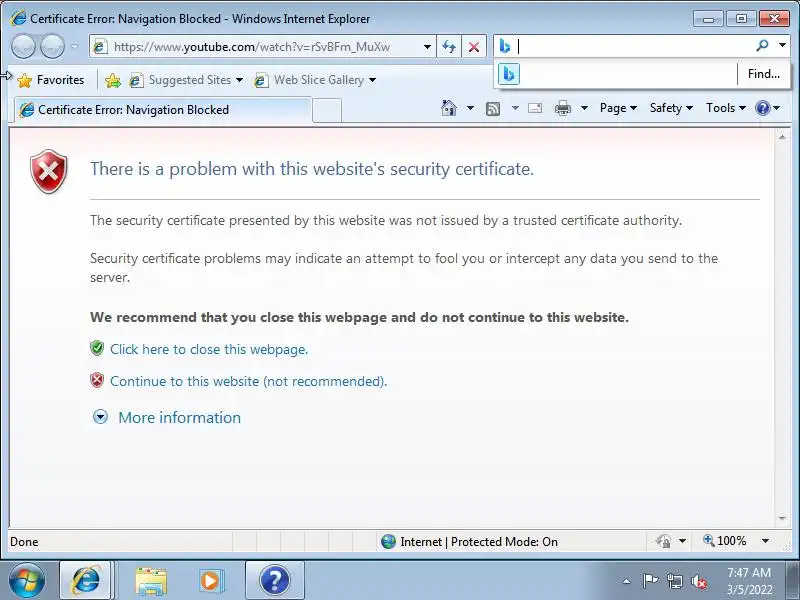Viewport: 800px width, 600px height.
Task: Select the Bing provider icon in suggestion panel
Action: click(x=509, y=74)
